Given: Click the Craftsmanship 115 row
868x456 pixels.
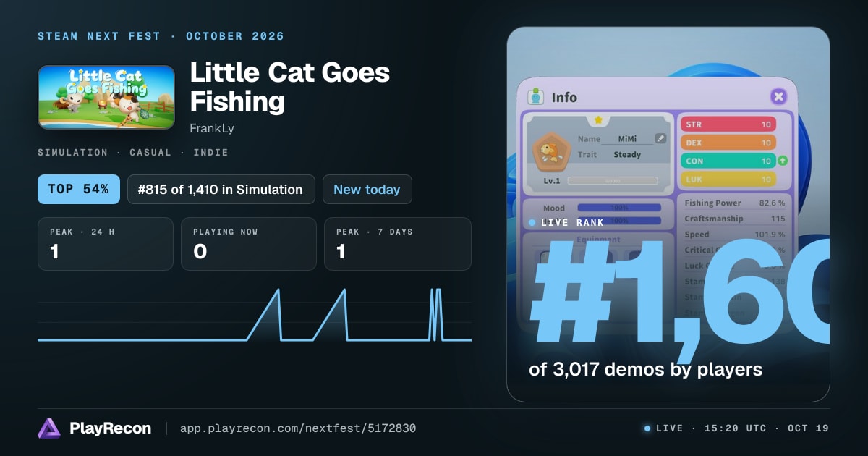Looking at the screenshot, I should (735, 219).
